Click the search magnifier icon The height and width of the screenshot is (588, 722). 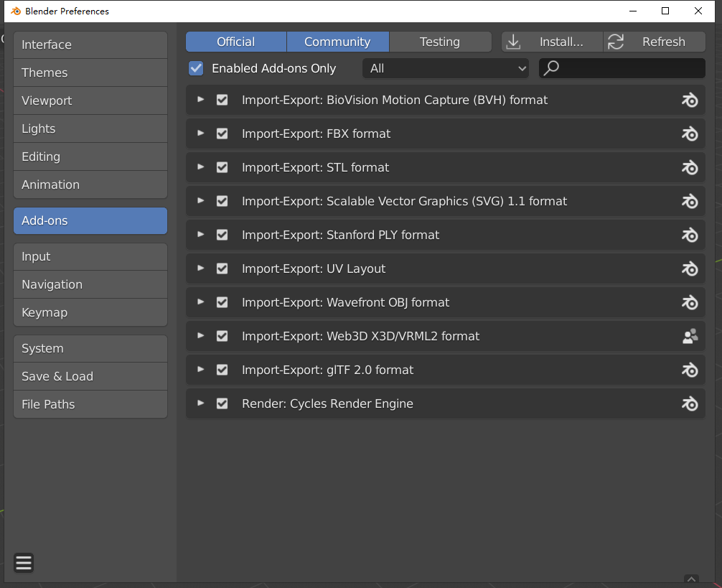tap(551, 68)
